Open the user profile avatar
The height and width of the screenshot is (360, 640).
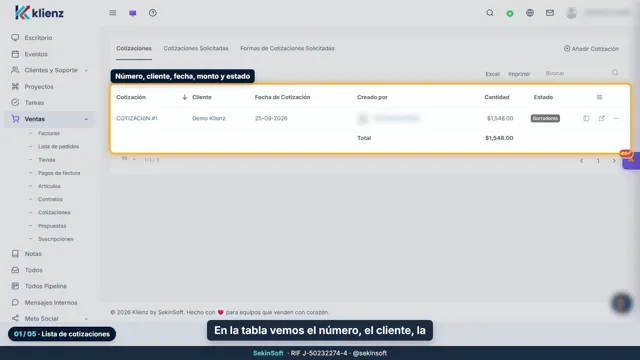[571, 13]
